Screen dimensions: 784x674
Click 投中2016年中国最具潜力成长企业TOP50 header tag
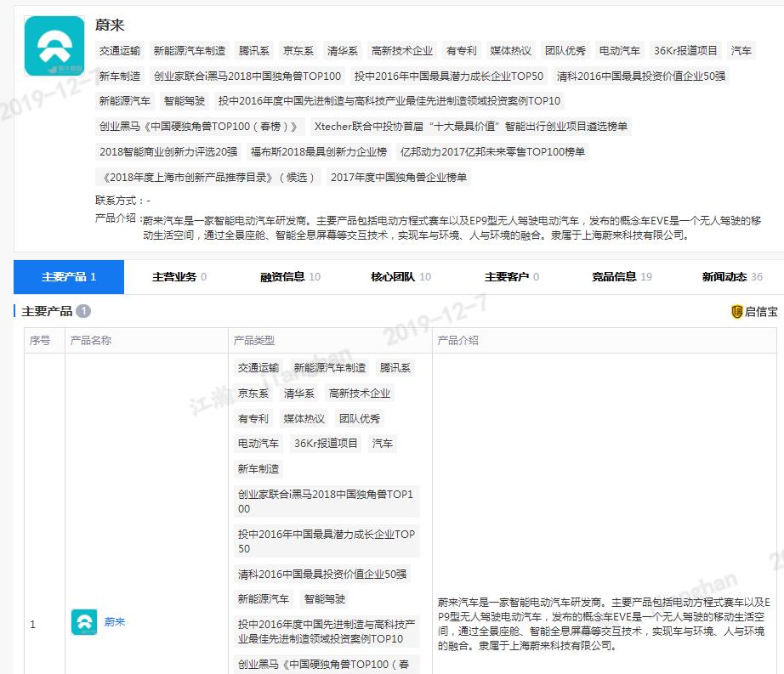click(449, 76)
